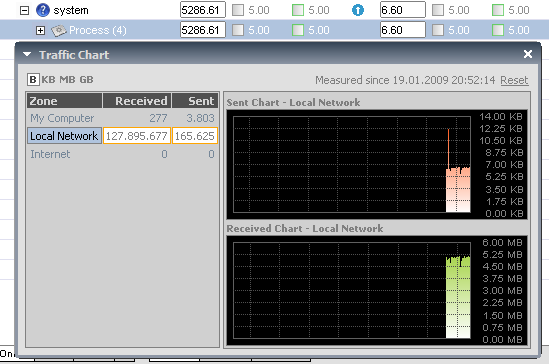The image size is (549, 364).
Task: Click the 6.60 field in Process row
Action: [403, 30]
